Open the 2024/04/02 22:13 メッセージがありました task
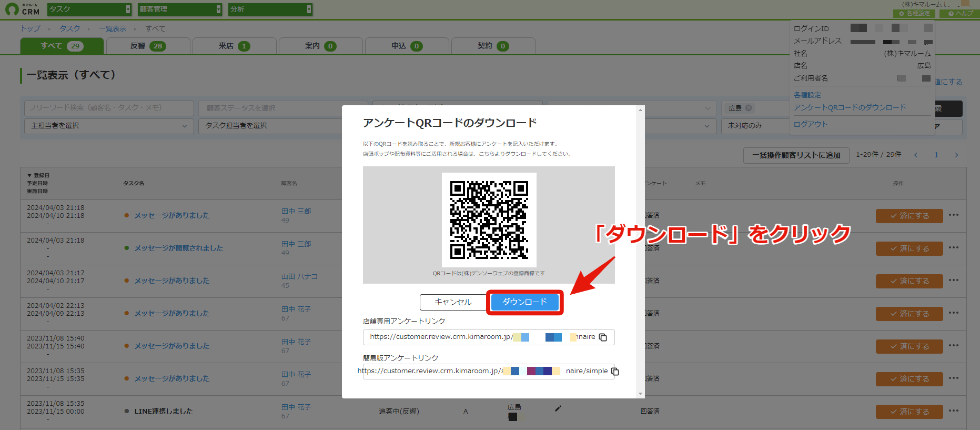The width and height of the screenshot is (980, 430). click(x=171, y=313)
